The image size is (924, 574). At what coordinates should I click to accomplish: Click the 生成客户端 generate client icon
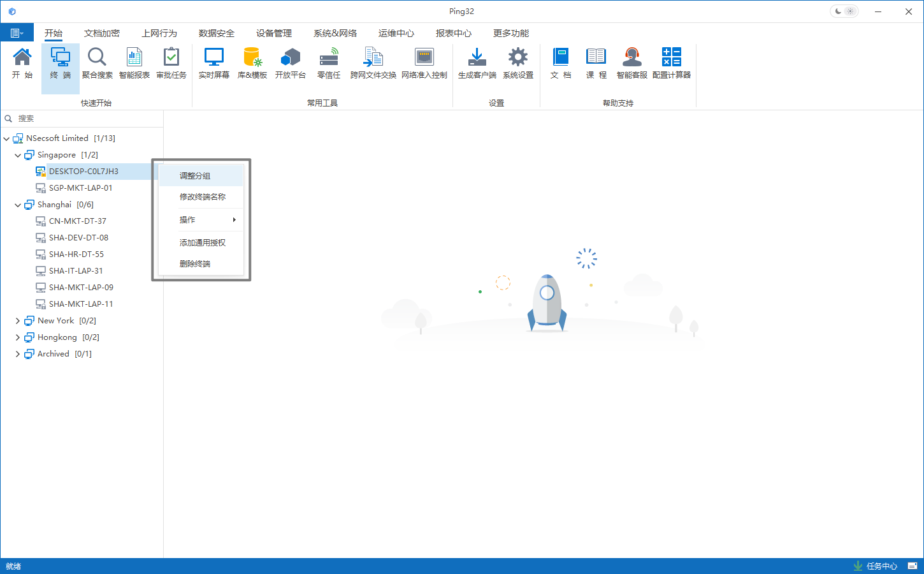tap(477, 63)
